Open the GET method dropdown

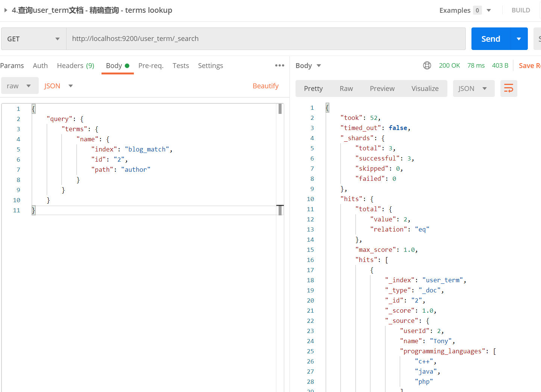pos(33,39)
